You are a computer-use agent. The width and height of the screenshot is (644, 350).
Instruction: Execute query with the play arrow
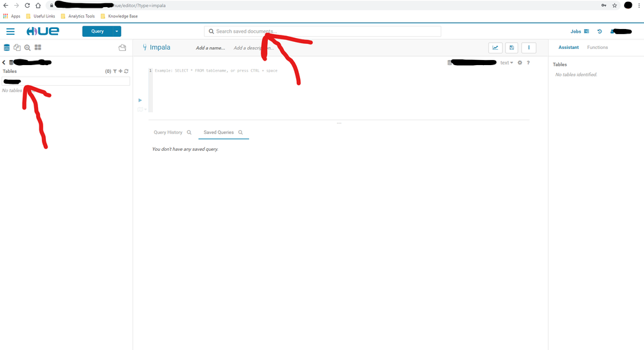pos(140,100)
